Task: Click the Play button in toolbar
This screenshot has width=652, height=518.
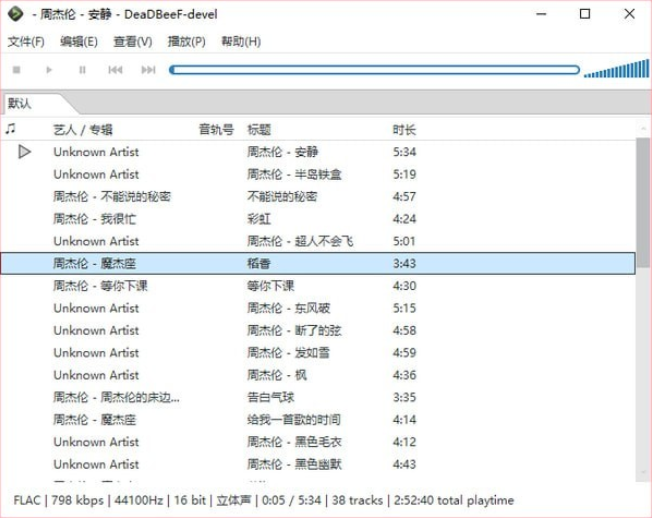Action: [49, 70]
